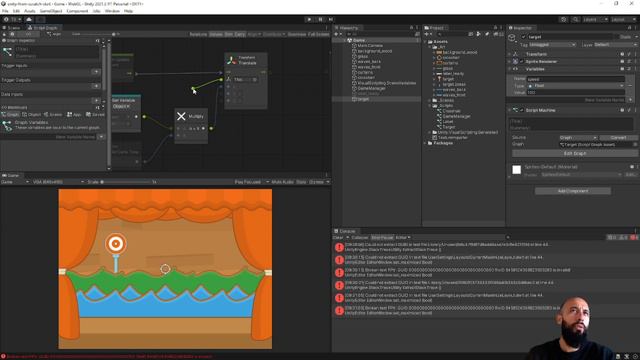Open the Assets menu
Image resolution: width=640 pixels, height=360 pixels.
pos(29,11)
